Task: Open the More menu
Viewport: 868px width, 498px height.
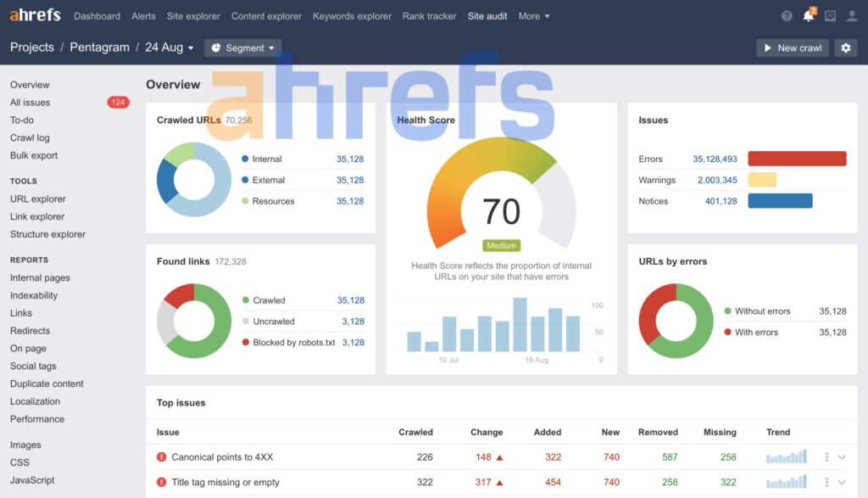Action: (x=534, y=15)
